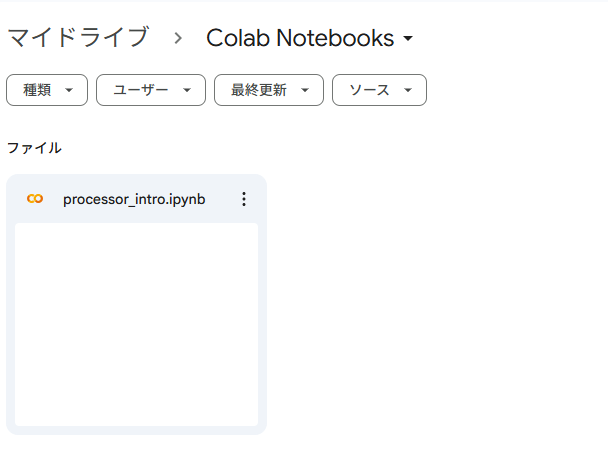The image size is (608, 474).
Task: Click the Colab icon on processor_intro.ipynb
Action: tap(35, 199)
